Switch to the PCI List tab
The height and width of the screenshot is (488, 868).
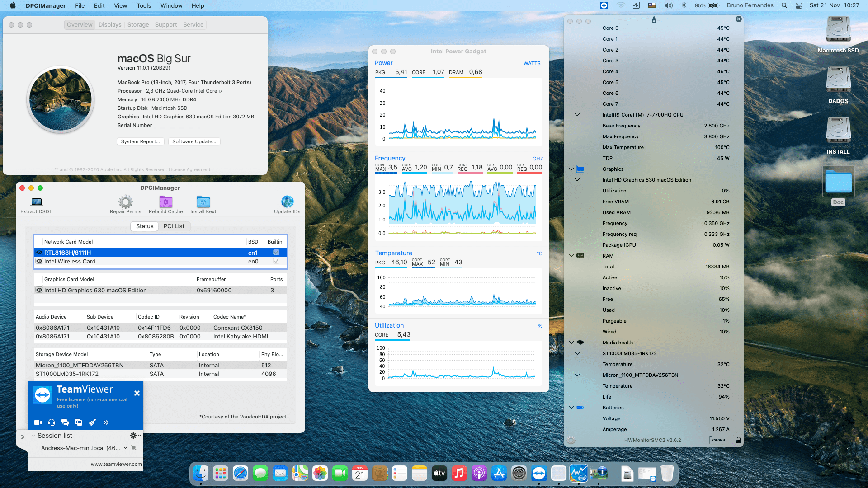pyautogui.click(x=175, y=226)
